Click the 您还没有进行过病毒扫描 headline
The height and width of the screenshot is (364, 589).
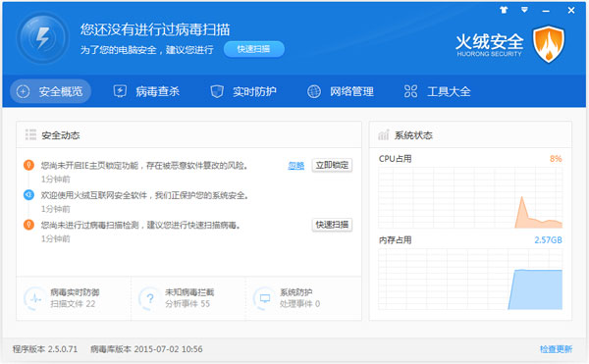click(155, 29)
